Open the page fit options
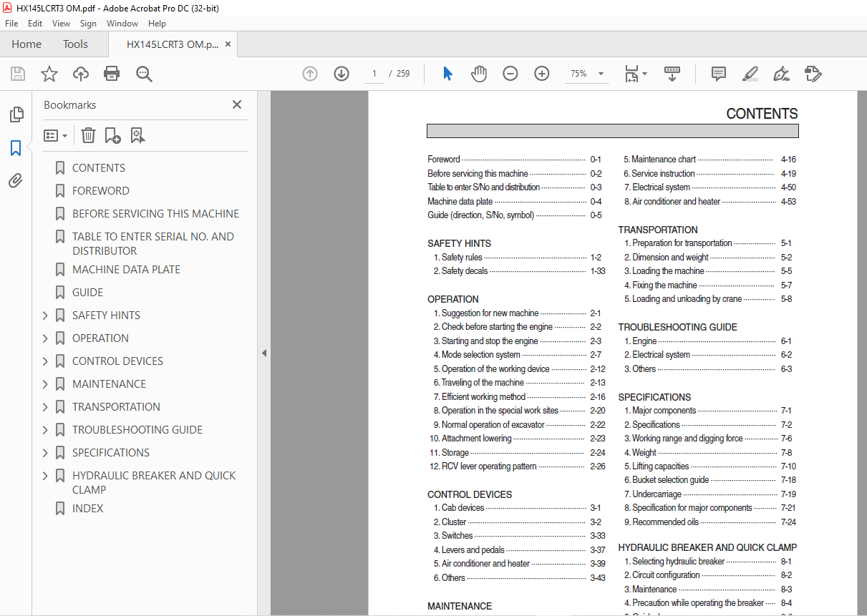This screenshot has width=867, height=616. click(x=636, y=74)
